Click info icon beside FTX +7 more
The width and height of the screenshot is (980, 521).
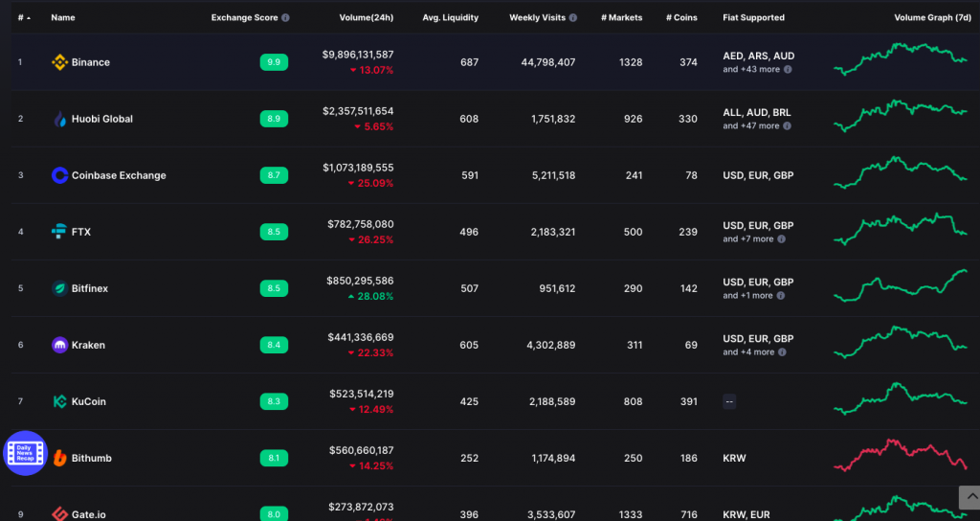781,238
